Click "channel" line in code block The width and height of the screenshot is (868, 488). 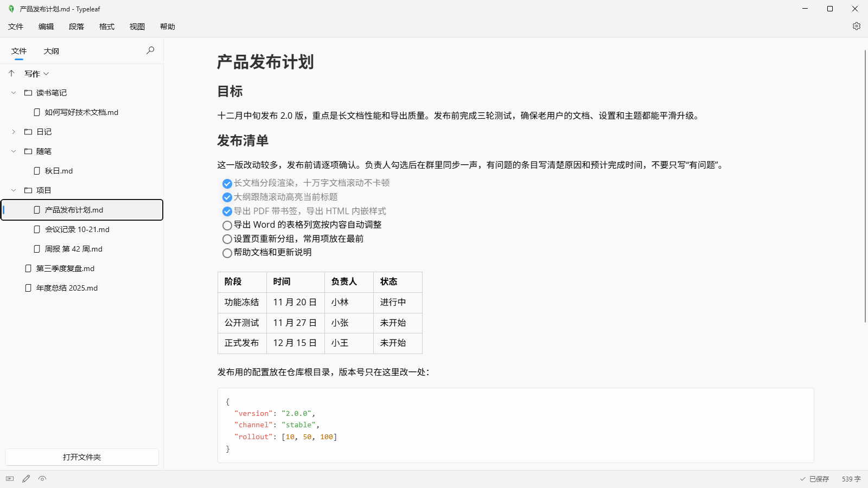277,425
